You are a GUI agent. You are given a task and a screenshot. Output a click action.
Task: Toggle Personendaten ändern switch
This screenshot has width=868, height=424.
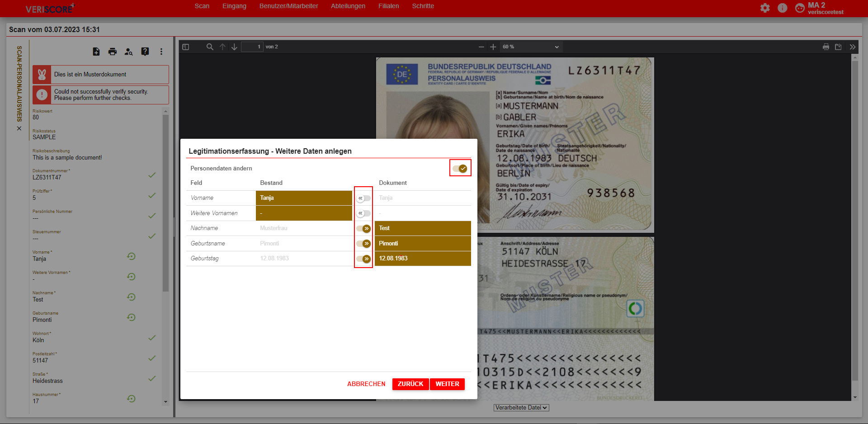[x=460, y=168]
